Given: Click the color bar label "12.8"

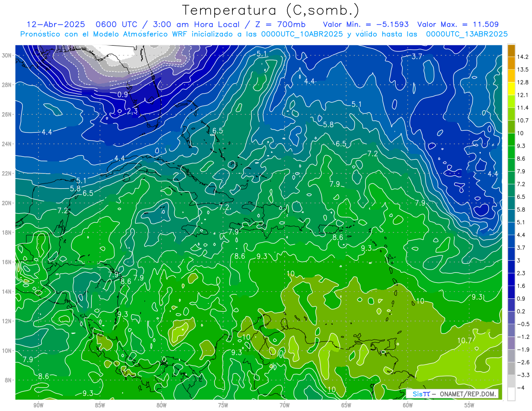Looking at the screenshot, I should click(x=523, y=82).
